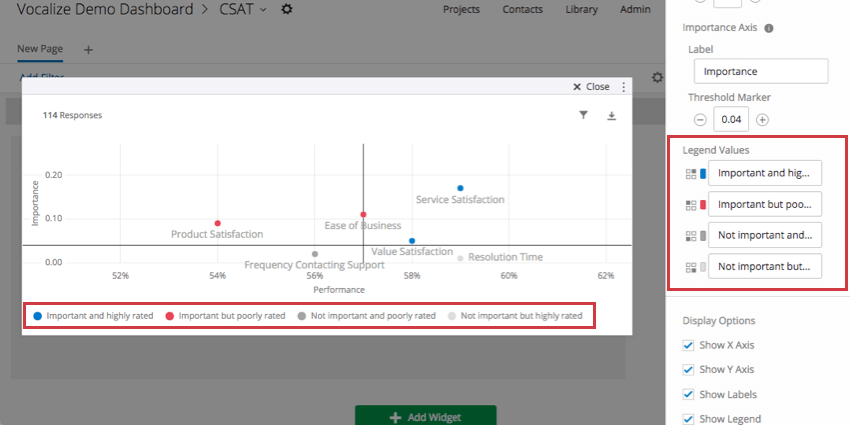Open the Projects menu
The image size is (850, 425).
pyautogui.click(x=461, y=10)
